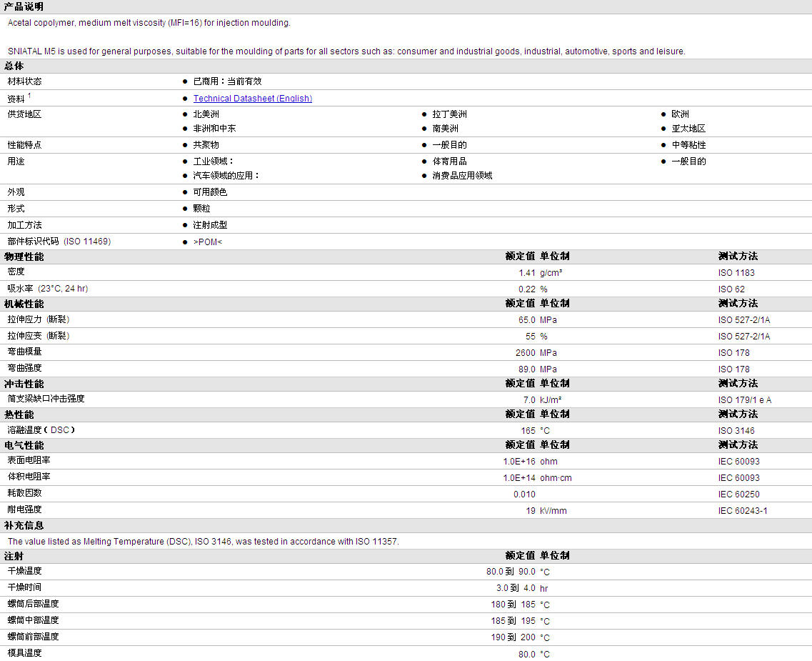Click the '部件标识代码 (ISO 11469)' label
The width and height of the screenshot is (812, 661).
(59, 242)
